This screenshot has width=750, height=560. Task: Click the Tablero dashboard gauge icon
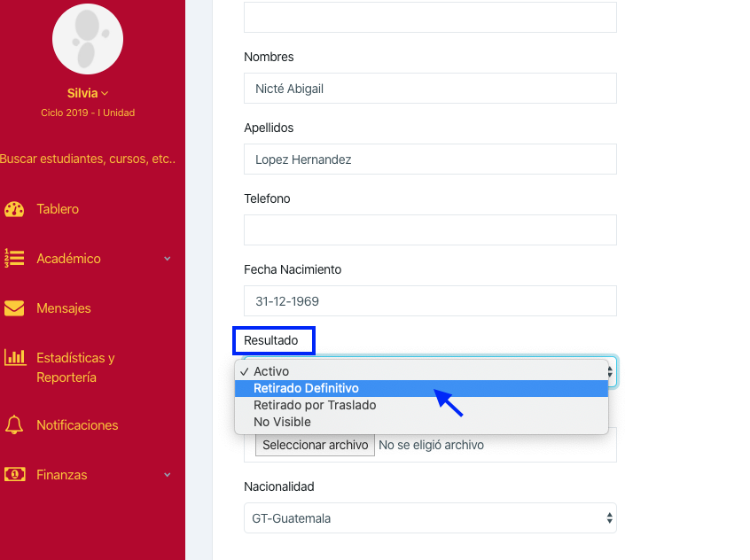pyautogui.click(x=14, y=209)
